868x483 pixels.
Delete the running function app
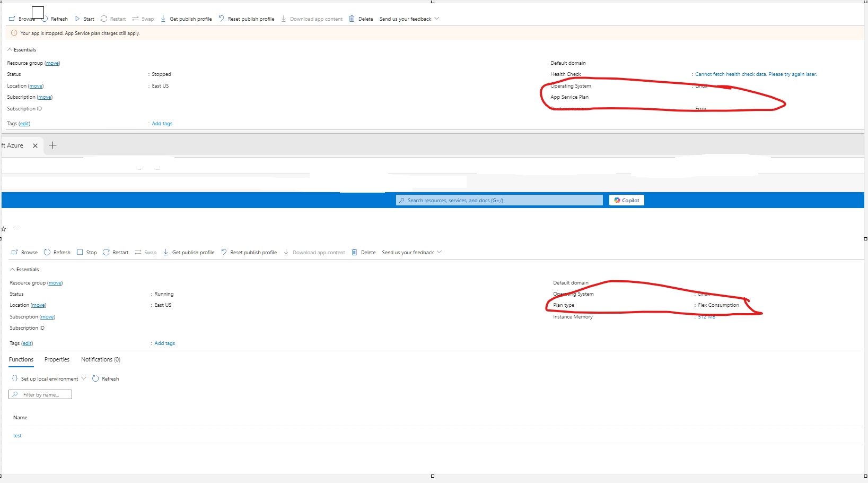point(364,252)
